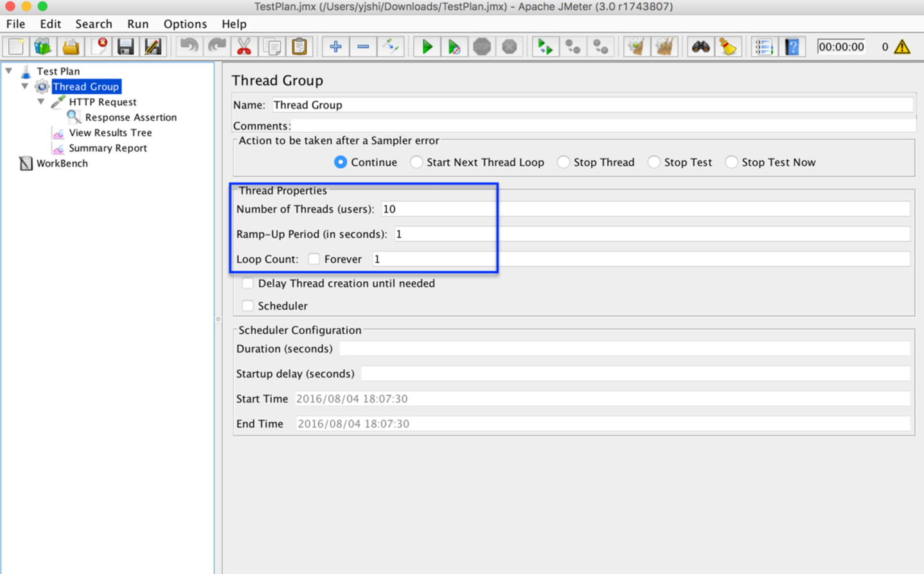Enable the Forever loop checkbox

pos(314,259)
